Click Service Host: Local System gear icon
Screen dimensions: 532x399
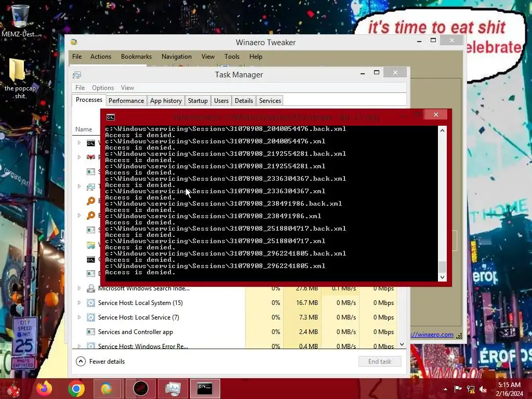pos(90,303)
